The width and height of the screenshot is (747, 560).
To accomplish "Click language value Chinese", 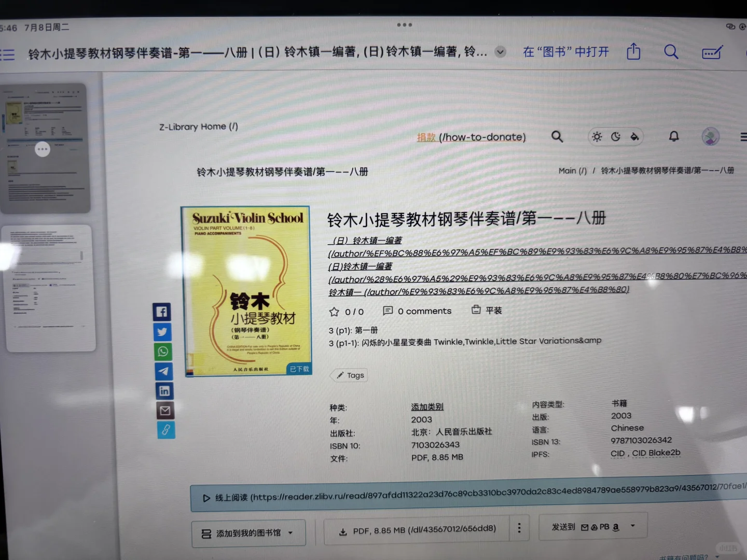I will click(627, 428).
